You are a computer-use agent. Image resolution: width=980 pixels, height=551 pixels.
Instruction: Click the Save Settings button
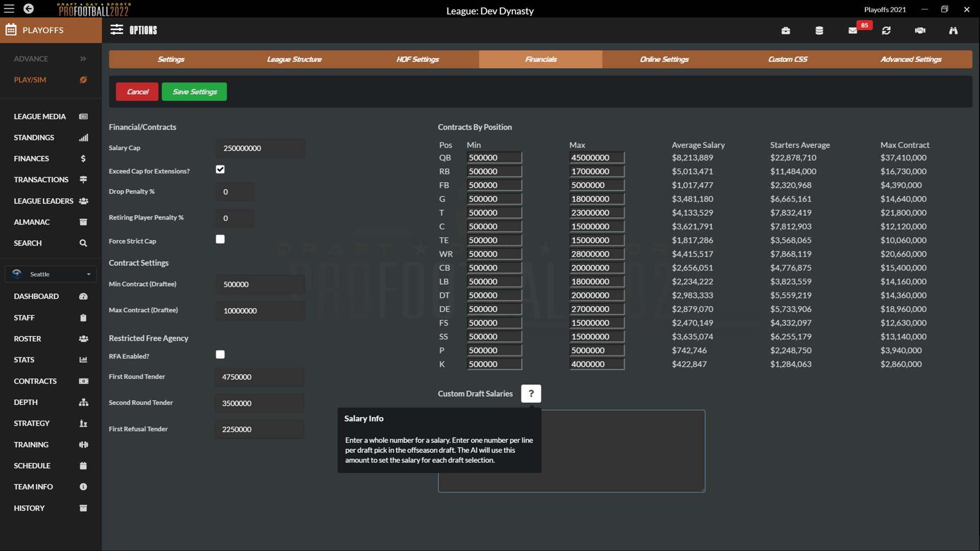tap(194, 91)
